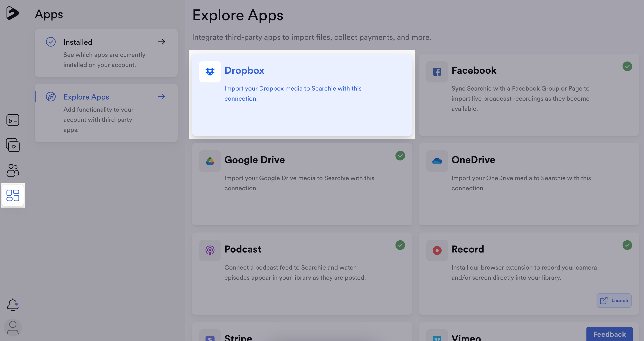Click the arrow on Explore Apps card
Screen dimensions: 644x341
(x=161, y=97)
